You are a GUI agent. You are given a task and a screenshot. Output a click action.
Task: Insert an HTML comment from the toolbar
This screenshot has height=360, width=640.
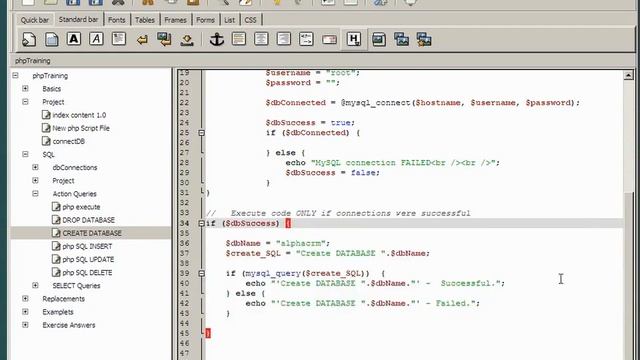tap(306, 39)
